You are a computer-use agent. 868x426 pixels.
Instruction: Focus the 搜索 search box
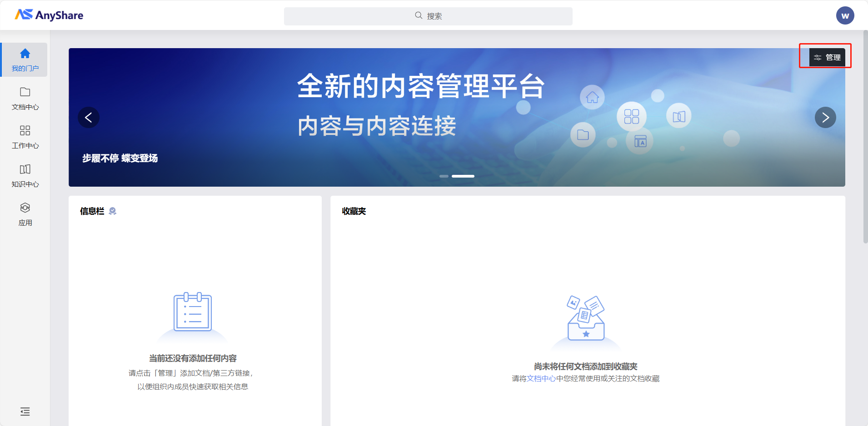pyautogui.click(x=428, y=16)
